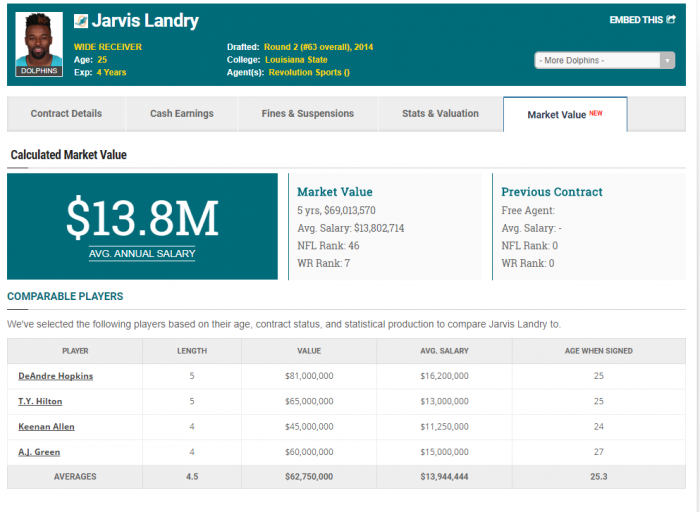The width and height of the screenshot is (700, 512).
Task: Click the embed share arrow icon
Action: coord(671,20)
